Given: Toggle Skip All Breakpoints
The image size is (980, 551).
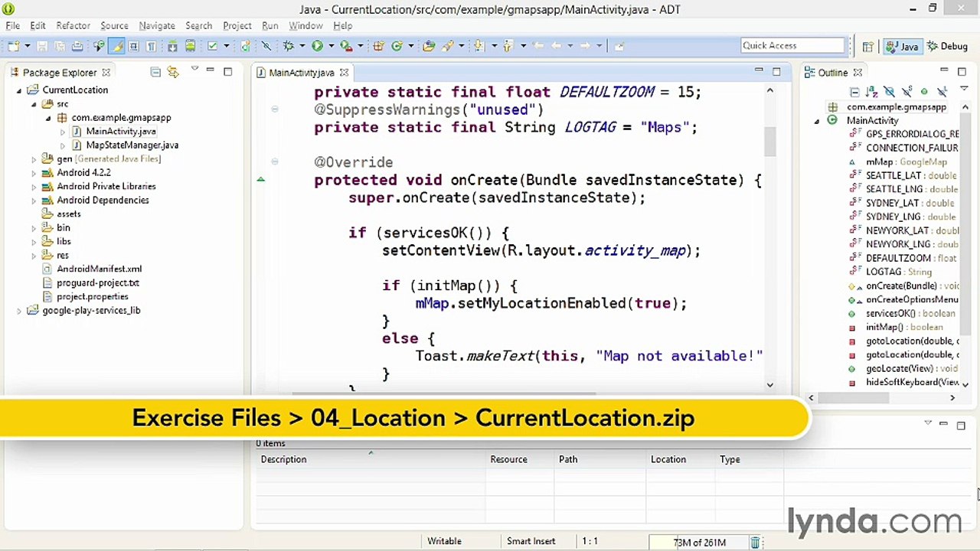Looking at the screenshot, I should pyautogui.click(x=266, y=46).
